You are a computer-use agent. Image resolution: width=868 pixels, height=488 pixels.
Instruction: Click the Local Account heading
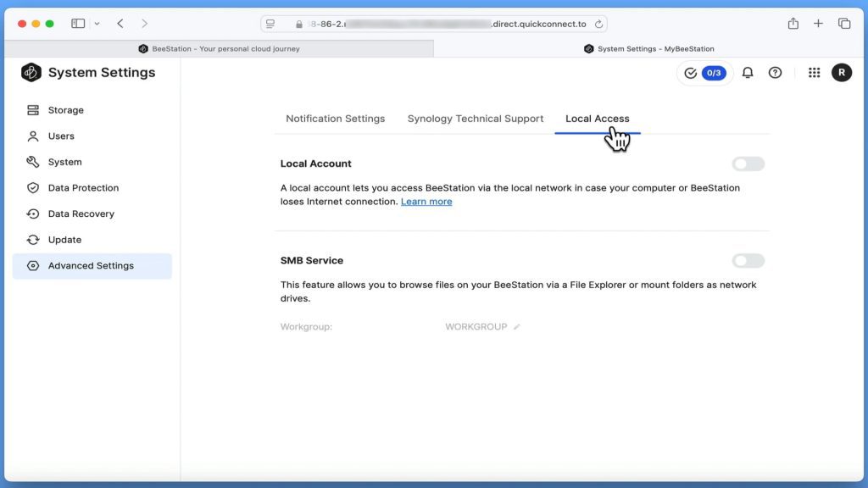pyautogui.click(x=315, y=164)
